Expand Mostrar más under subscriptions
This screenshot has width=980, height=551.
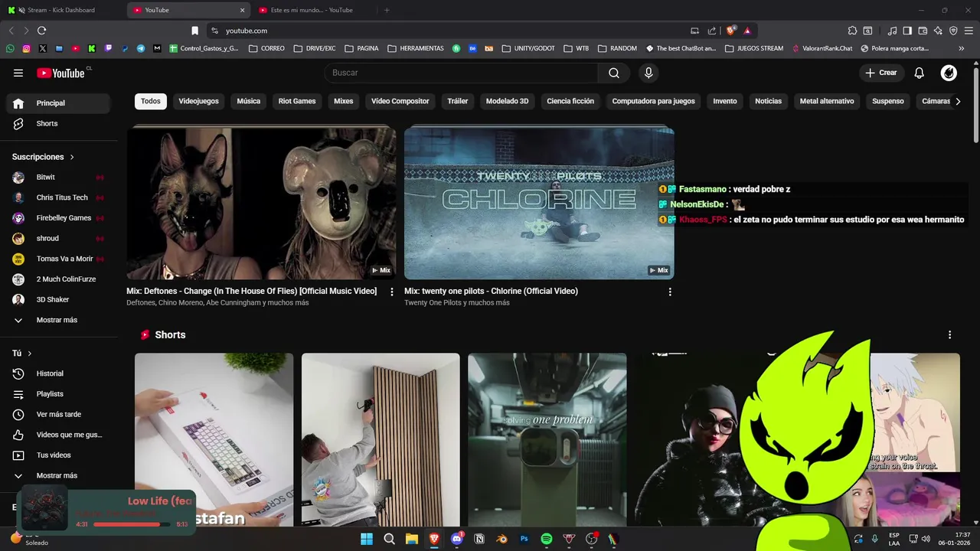[x=58, y=320]
